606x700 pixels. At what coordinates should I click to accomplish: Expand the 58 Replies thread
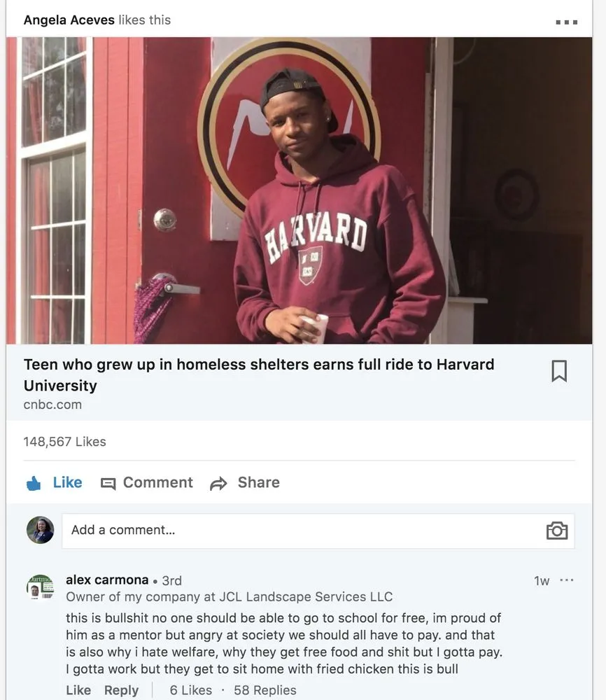click(265, 690)
